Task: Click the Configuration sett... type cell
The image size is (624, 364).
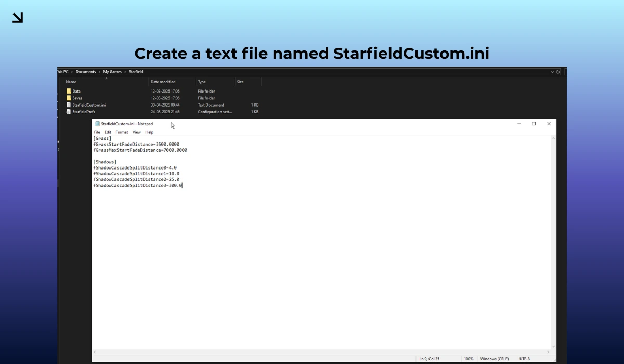Action: (215, 111)
